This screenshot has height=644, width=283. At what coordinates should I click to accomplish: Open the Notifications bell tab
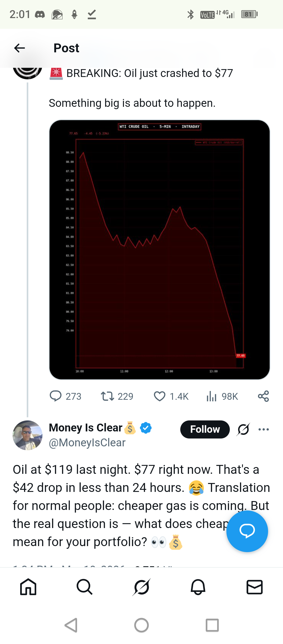[x=198, y=587]
